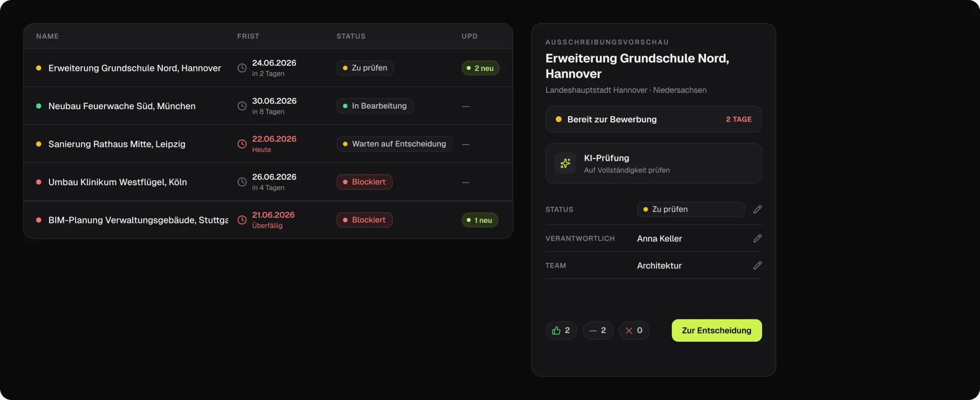980x400 pixels.
Task: Open the Zu prüfen status dropdown in preview
Action: coord(691,209)
